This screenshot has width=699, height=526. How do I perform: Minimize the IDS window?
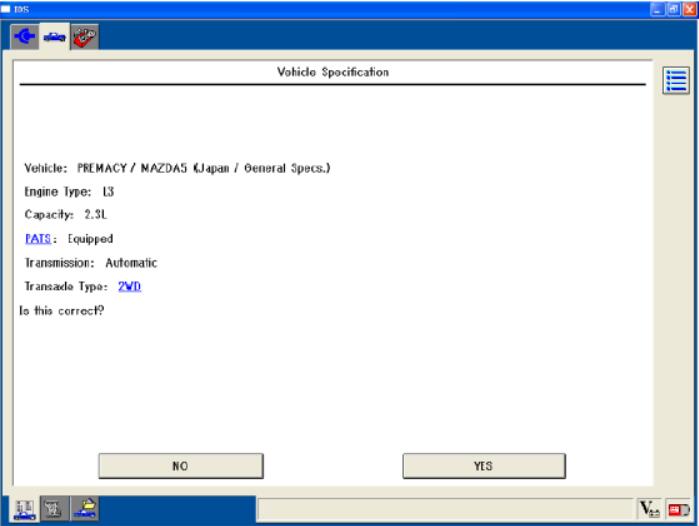pos(657,9)
